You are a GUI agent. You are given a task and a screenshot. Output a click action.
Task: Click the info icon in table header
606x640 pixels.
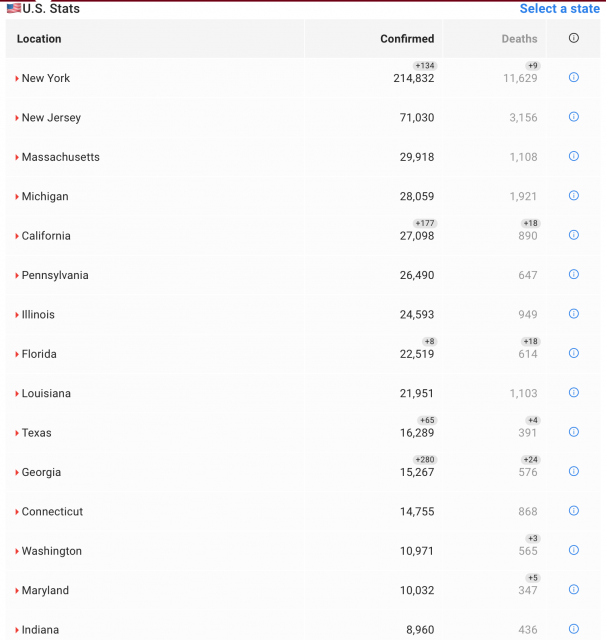click(x=574, y=38)
